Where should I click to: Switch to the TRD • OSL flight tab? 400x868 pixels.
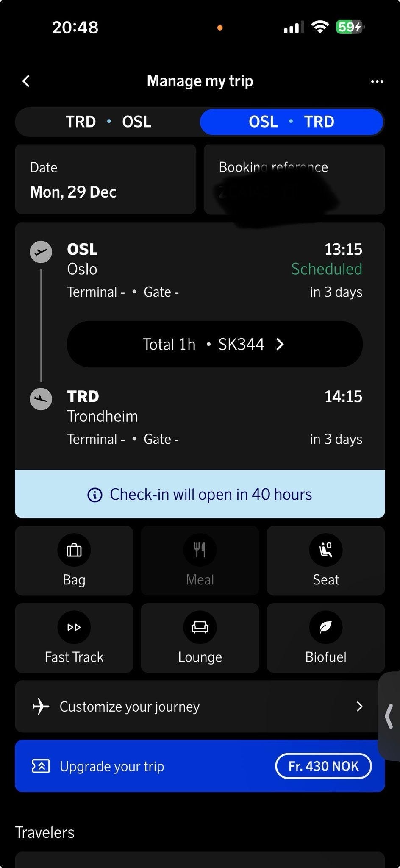pyautogui.click(x=108, y=122)
